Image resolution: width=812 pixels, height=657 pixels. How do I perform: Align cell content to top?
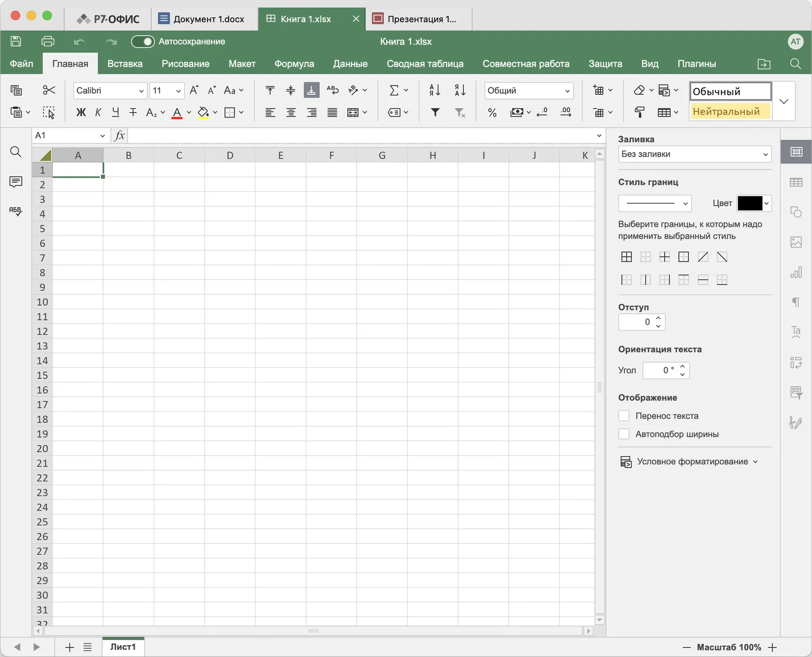pyautogui.click(x=270, y=90)
